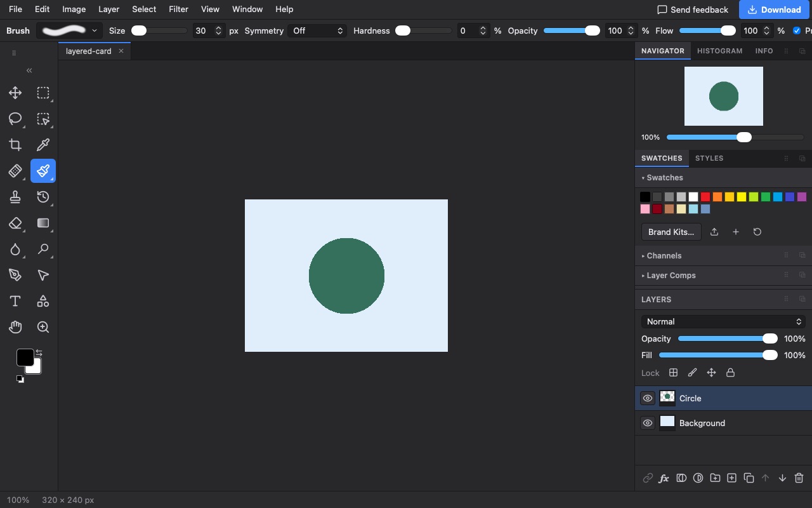This screenshot has width=812, height=508.
Task: Open the Normal blend mode dropdown
Action: point(723,321)
